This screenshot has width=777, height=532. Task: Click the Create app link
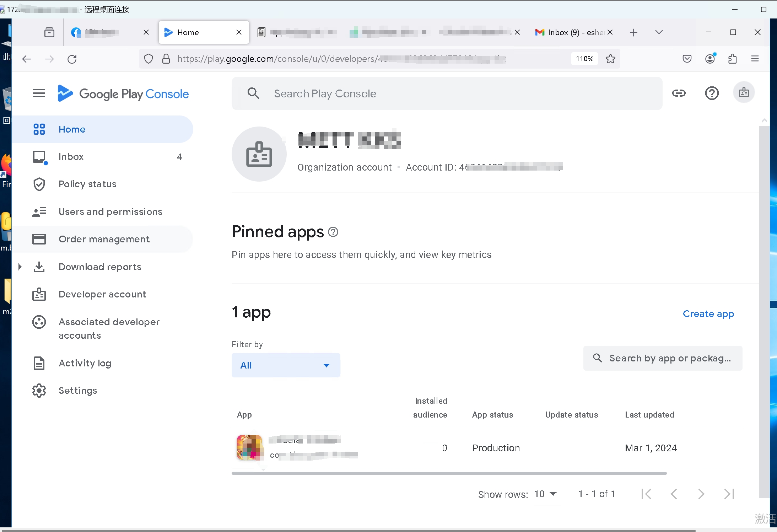pyautogui.click(x=708, y=314)
